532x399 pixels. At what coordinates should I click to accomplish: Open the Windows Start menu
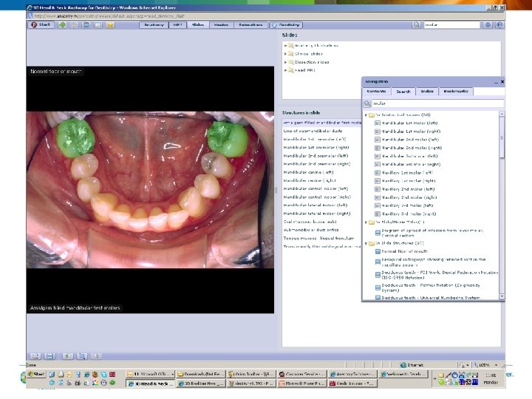(x=37, y=374)
